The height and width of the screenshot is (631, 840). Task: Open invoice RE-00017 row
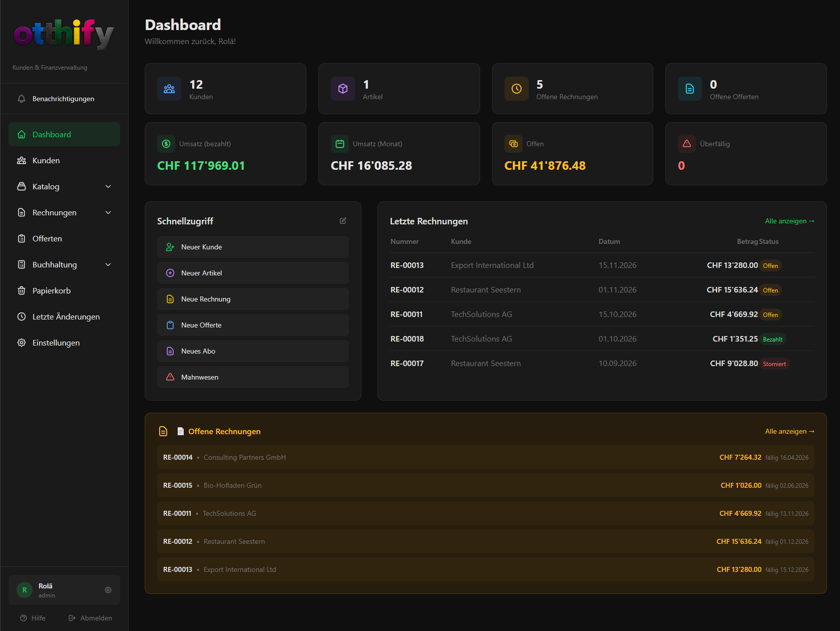(x=602, y=364)
